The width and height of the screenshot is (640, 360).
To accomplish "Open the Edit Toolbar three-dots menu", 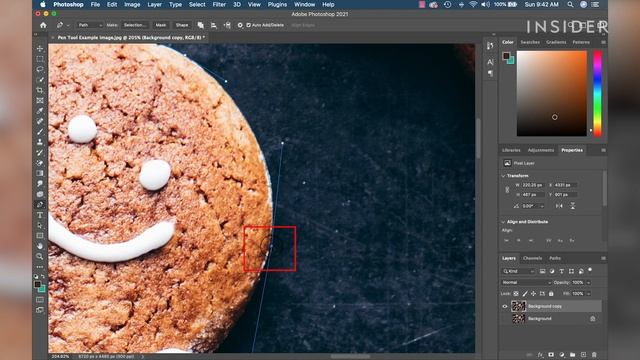I will (x=40, y=267).
